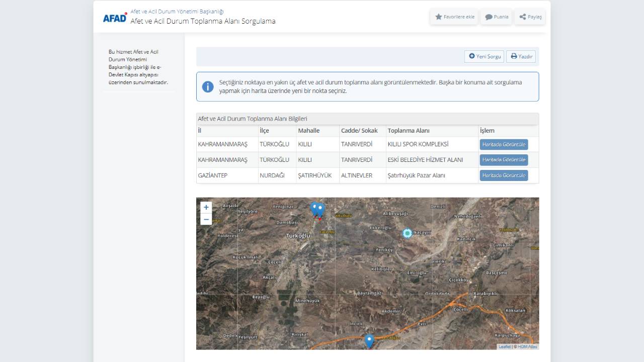Zoom out on the map

tap(206, 219)
